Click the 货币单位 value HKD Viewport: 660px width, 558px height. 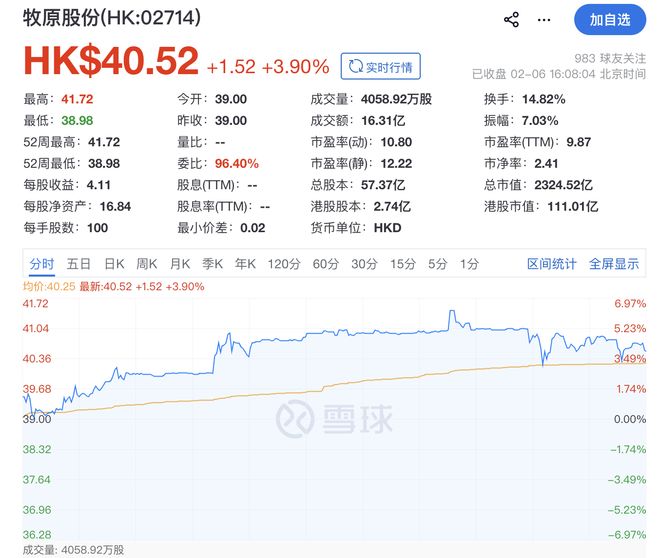pos(388,228)
